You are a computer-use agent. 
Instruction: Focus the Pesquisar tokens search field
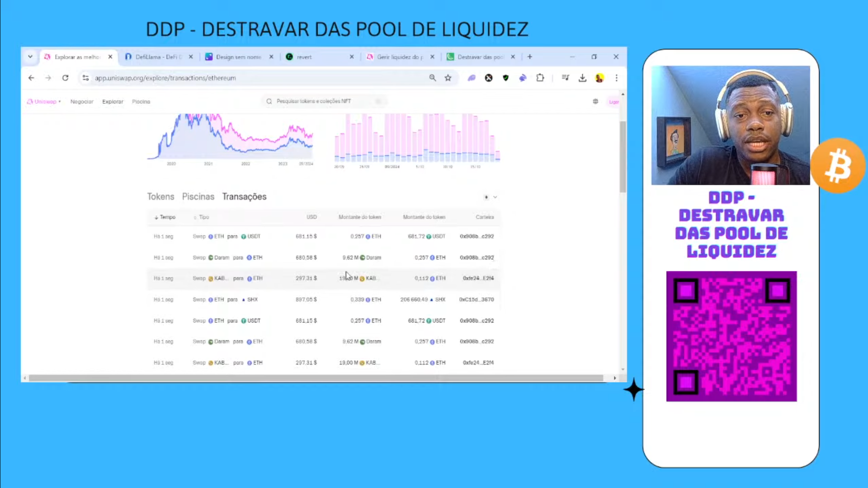point(325,101)
